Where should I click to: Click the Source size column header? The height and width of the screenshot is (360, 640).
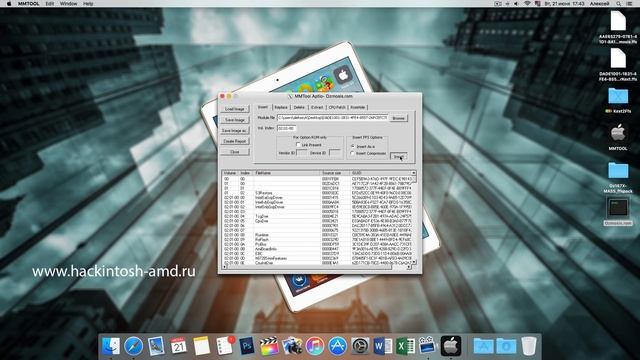335,173
